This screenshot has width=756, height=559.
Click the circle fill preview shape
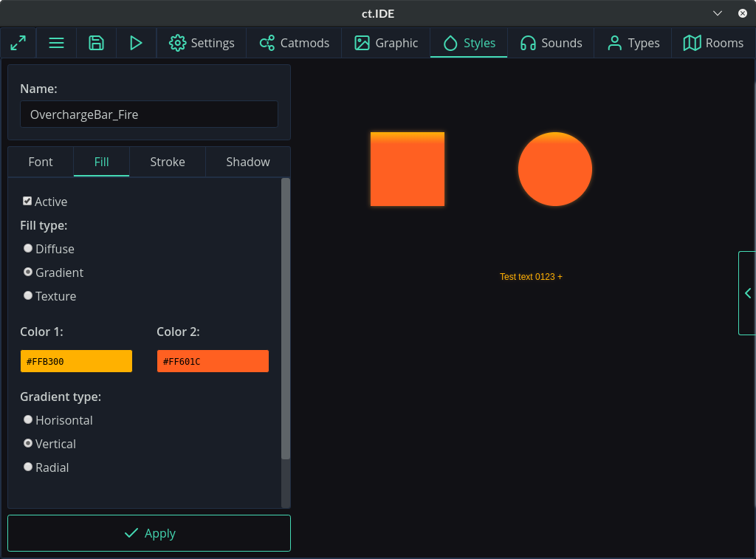[555, 169]
